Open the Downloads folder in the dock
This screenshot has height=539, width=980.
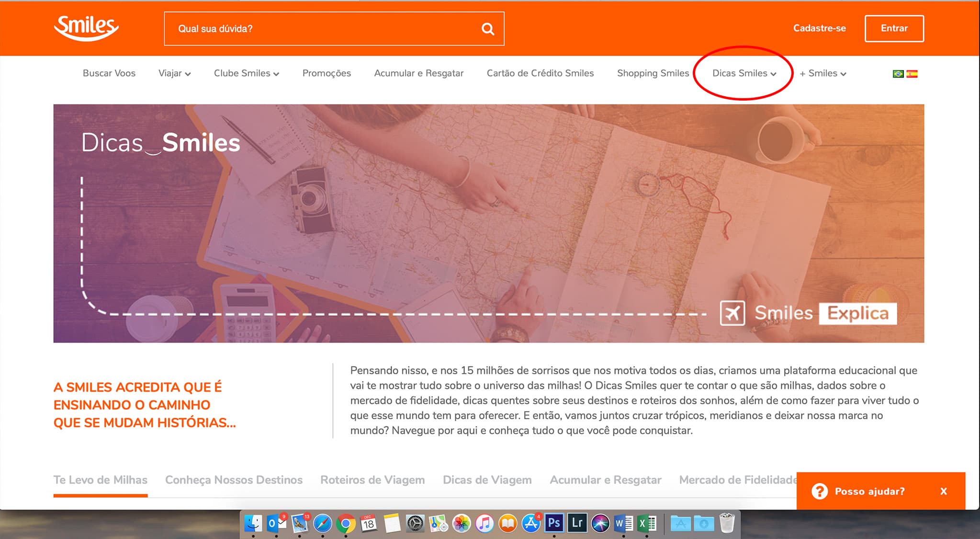704,523
